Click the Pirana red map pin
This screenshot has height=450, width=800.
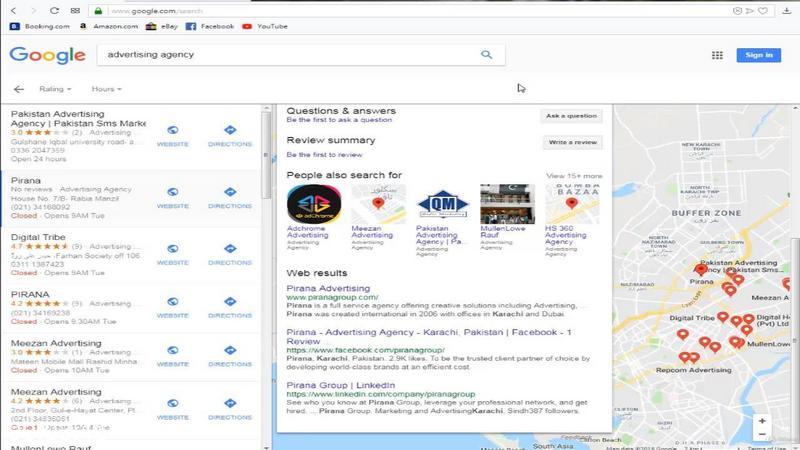(x=701, y=269)
